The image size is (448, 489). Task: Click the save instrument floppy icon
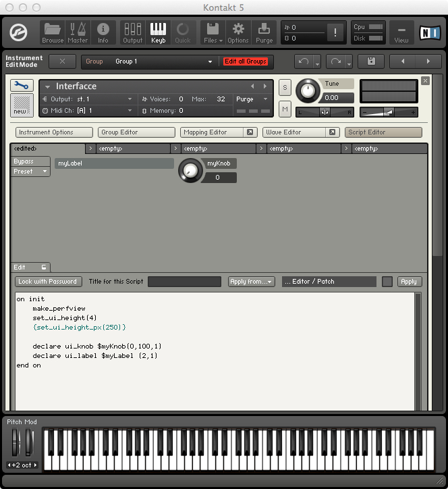(370, 61)
